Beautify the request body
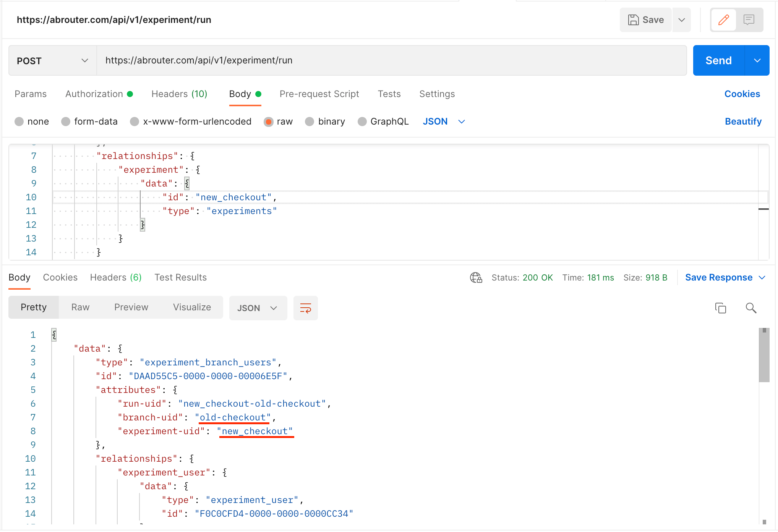The height and width of the screenshot is (532, 778). [x=743, y=122]
